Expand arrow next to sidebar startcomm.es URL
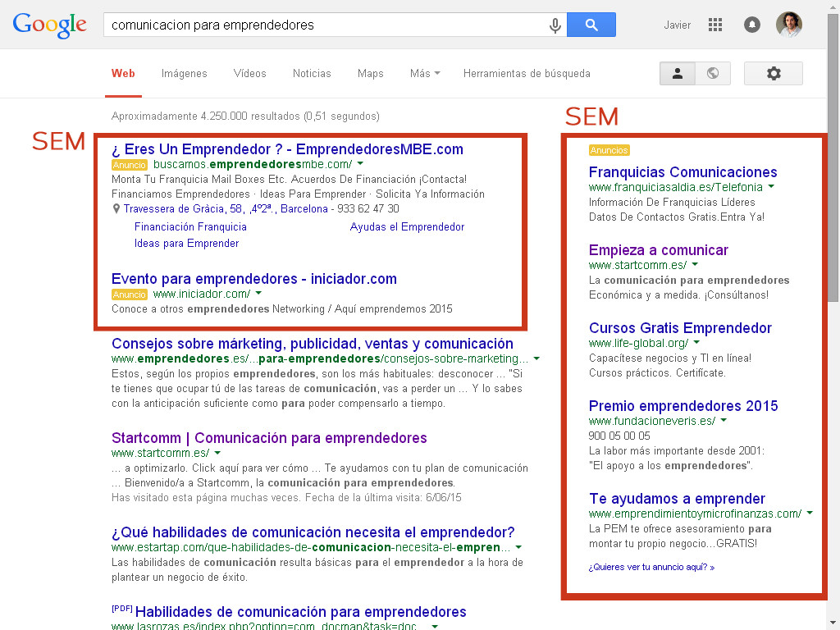Screen dimensions: 840x630 [696, 264]
